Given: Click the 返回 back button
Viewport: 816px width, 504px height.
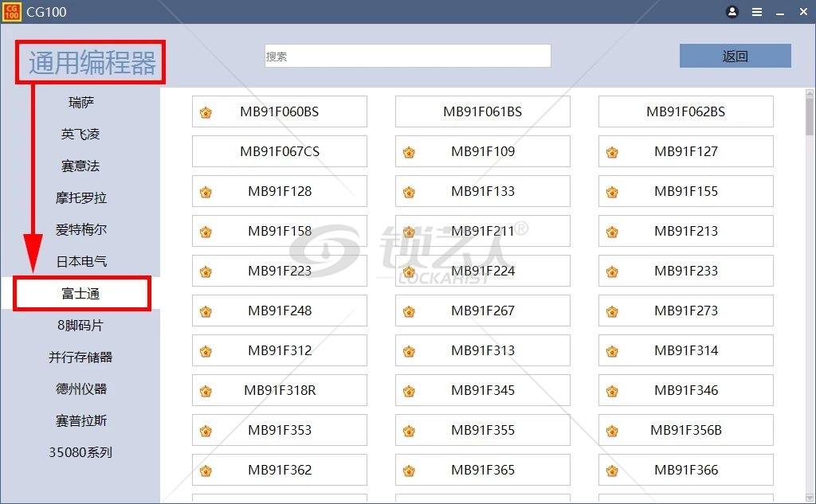Looking at the screenshot, I should click(x=735, y=56).
